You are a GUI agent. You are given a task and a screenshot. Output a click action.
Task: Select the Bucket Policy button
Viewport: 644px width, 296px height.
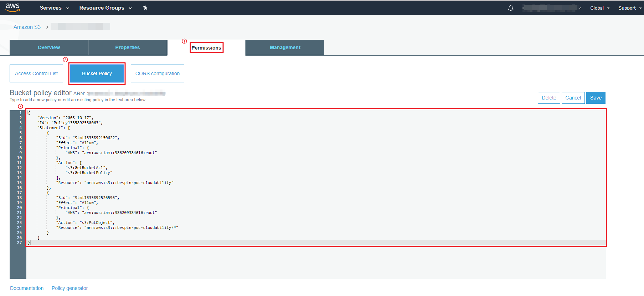(97, 73)
